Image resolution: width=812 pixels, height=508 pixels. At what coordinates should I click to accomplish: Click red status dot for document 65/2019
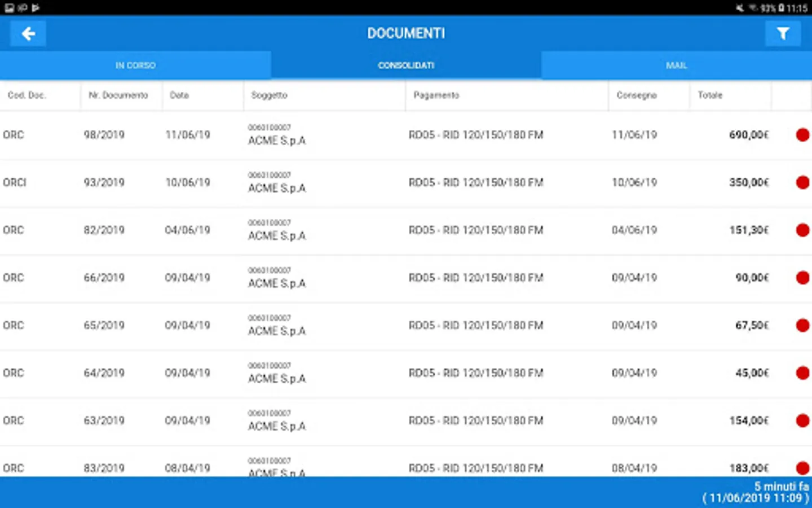coord(802,325)
